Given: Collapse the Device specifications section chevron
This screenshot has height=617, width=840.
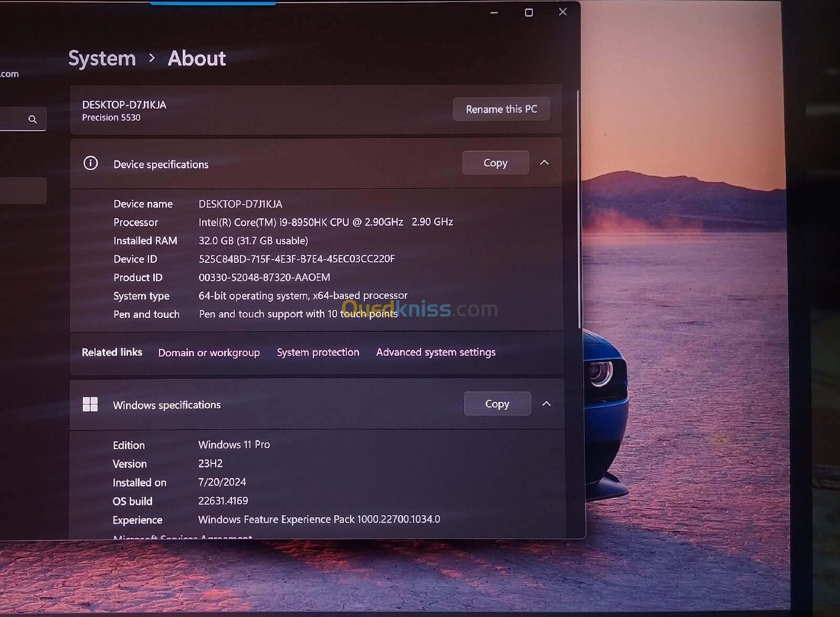Looking at the screenshot, I should coord(544,163).
